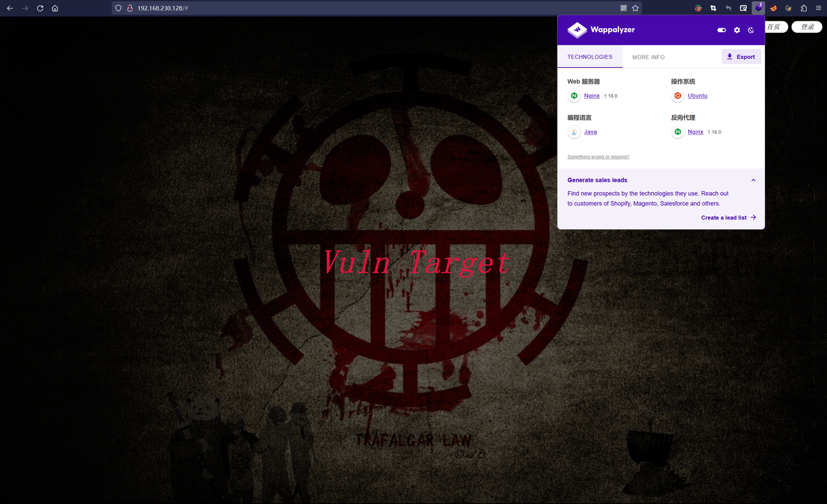827x504 pixels.
Task: Select the TECHNOLOGIES tab
Action: click(590, 57)
